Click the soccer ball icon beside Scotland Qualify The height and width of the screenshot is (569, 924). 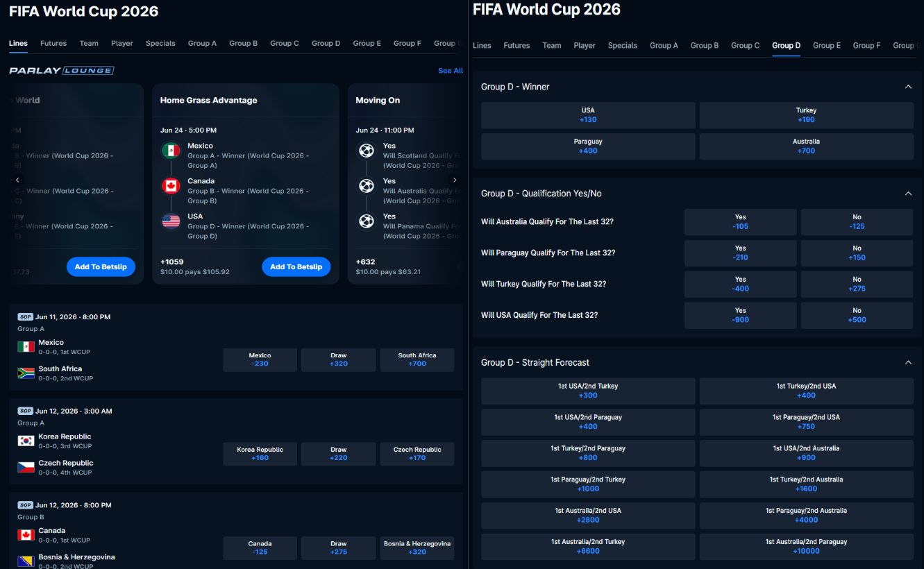point(367,151)
